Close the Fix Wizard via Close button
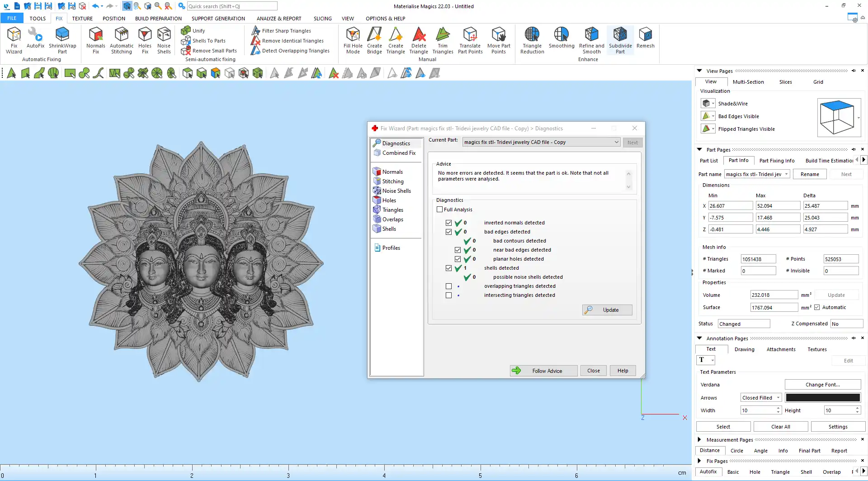Screen dimensions: 868x481 pyautogui.click(x=593, y=371)
